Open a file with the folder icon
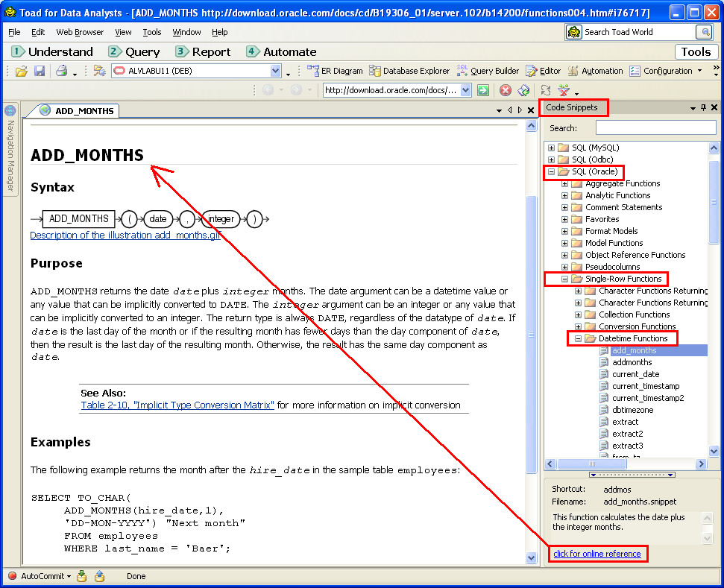Viewport: 724px width, 588px height. point(21,71)
